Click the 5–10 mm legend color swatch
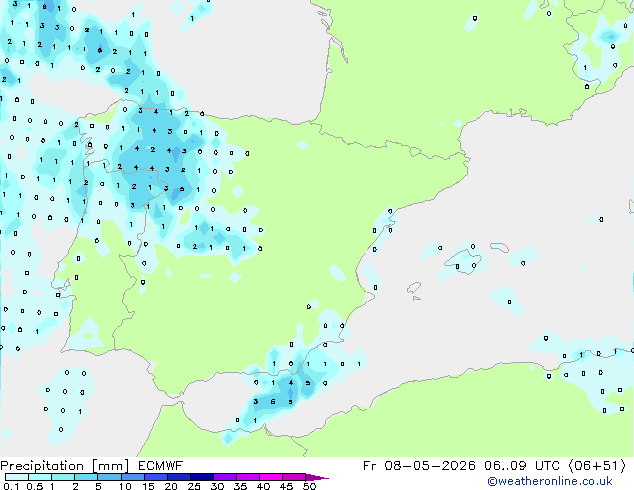Viewport: 634px width, 490px height. (x=109, y=477)
